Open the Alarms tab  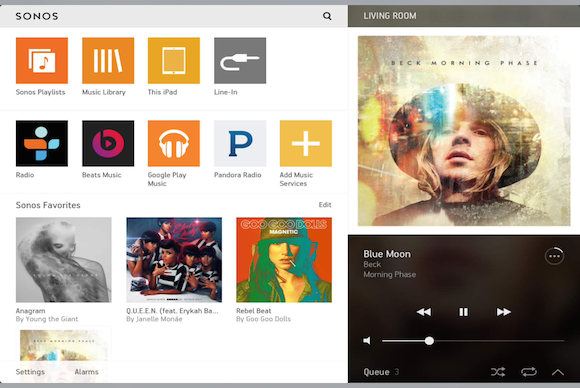(x=87, y=372)
